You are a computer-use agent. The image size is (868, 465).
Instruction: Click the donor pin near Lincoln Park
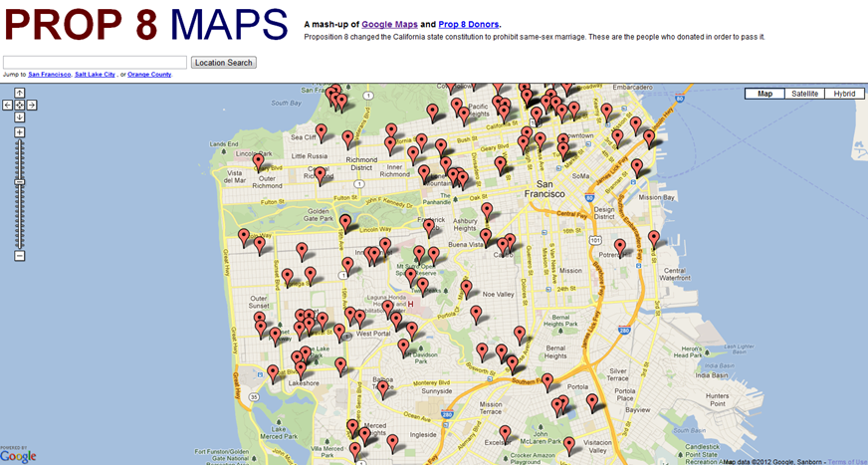pos(258,162)
